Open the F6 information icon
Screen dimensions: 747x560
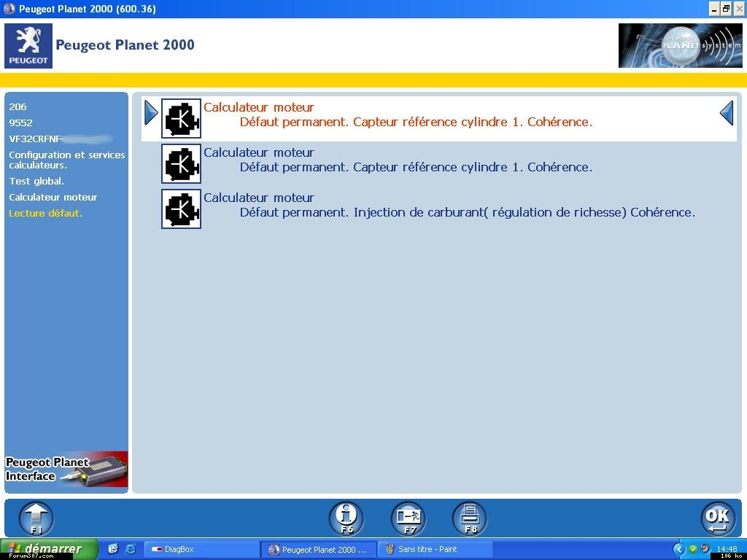pos(347,518)
